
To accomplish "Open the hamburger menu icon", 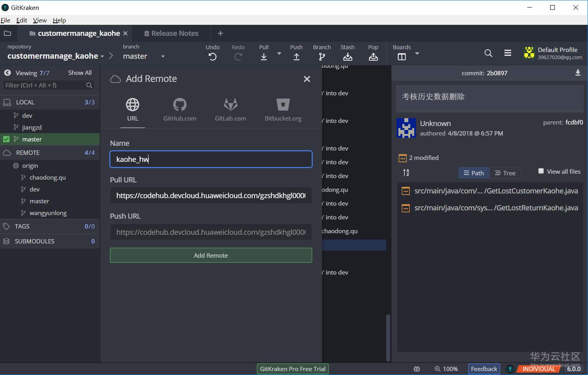I will 508,53.
